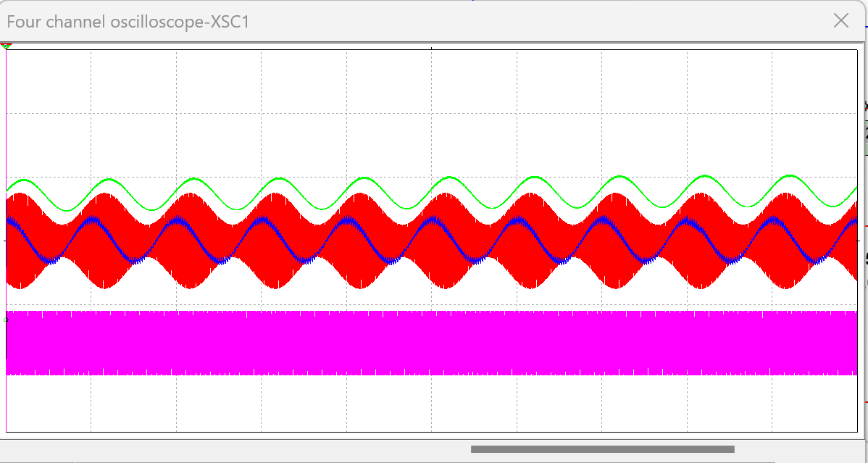The height and width of the screenshot is (463, 868).
Task: Click the scrollbar track right of the thumb
Action: pos(797,449)
